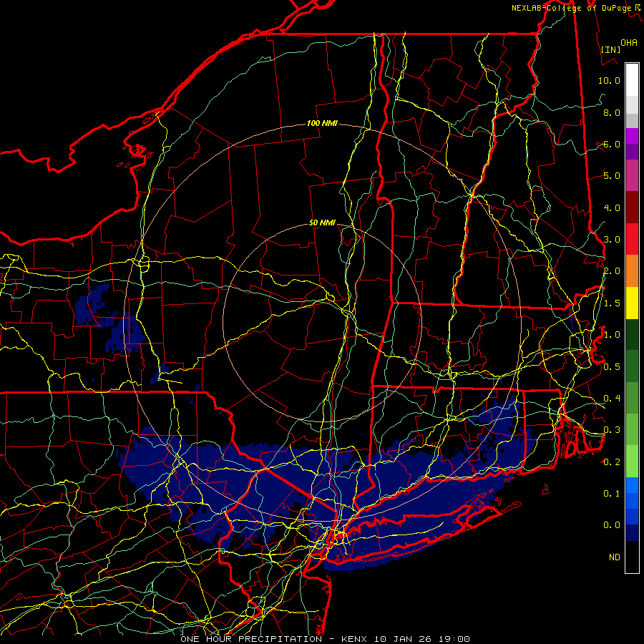The image size is (644, 644).
Task: Click the 4.0 legend value
Action: point(612,208)
